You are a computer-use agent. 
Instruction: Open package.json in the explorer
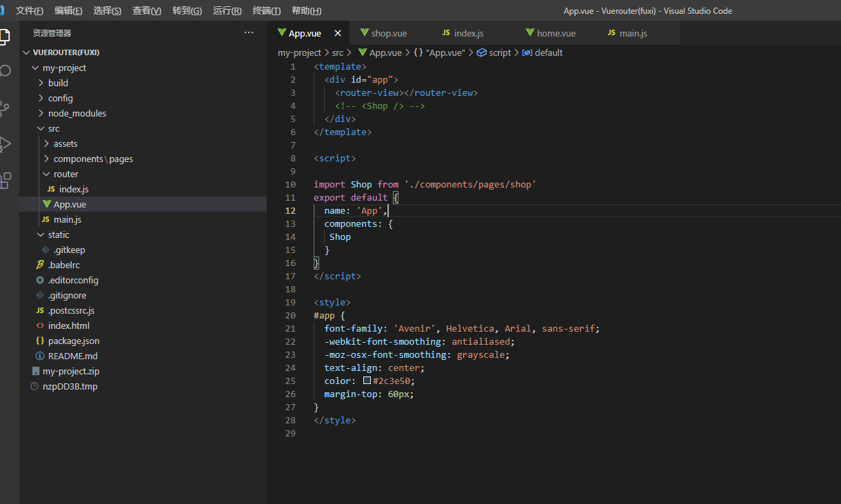(x=74, y=341)
